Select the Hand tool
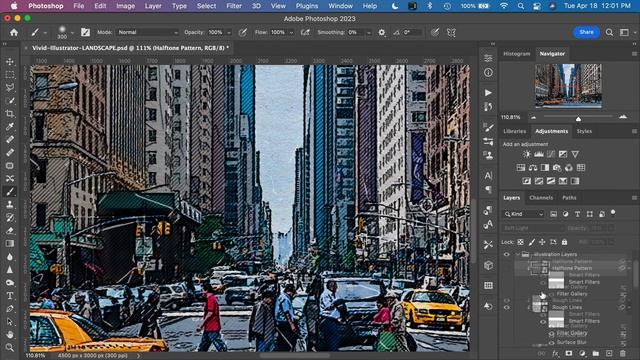This screenshot has height=360, width=640. (10, 335)
